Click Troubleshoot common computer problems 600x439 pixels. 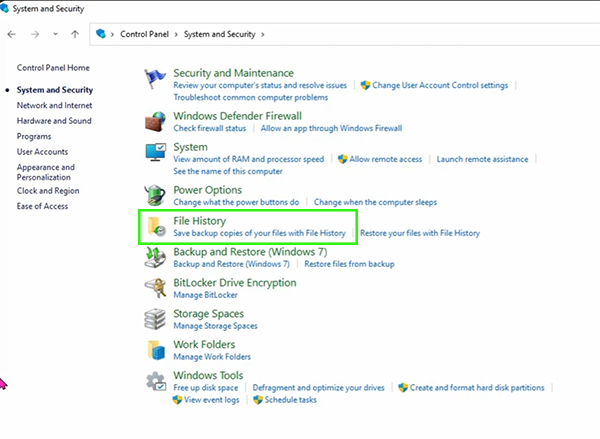[250, 97]
